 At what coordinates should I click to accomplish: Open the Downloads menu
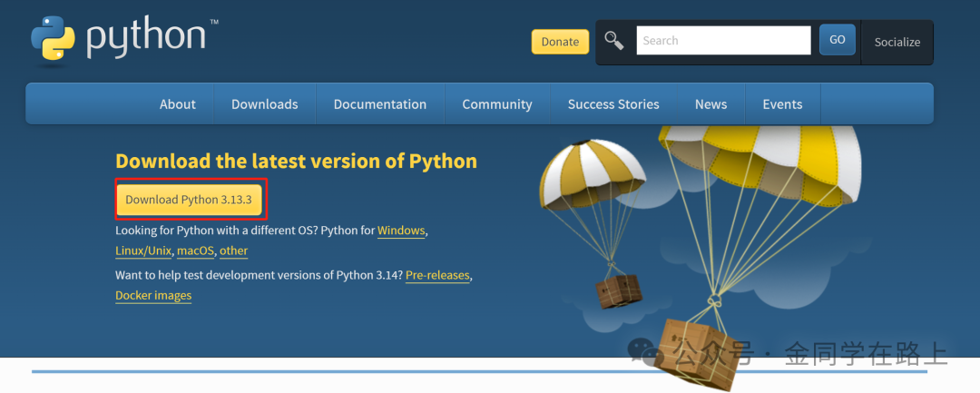click(x=264, y=104)
